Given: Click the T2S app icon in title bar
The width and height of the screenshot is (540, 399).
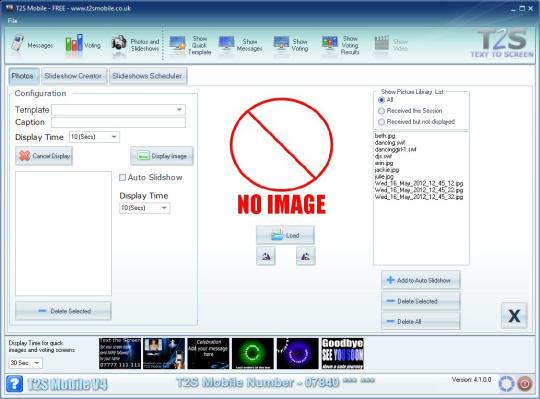Looking at the screenshot, I should click(9, 8).
